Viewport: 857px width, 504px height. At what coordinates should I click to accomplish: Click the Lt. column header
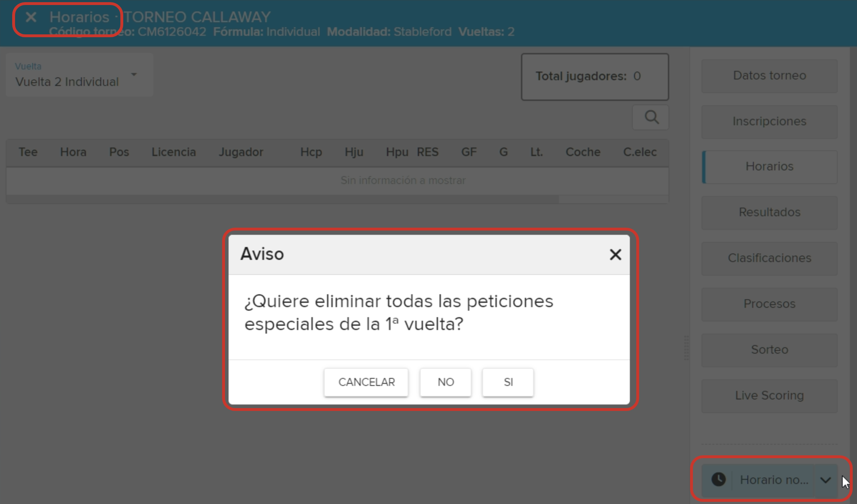(536, 152)
